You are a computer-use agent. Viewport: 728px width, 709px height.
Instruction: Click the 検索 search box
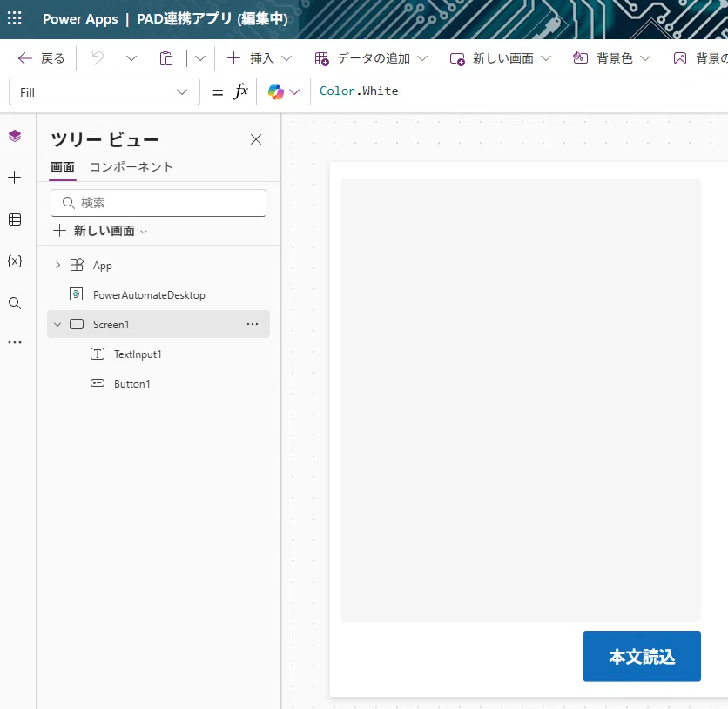[x=158, y=203]
